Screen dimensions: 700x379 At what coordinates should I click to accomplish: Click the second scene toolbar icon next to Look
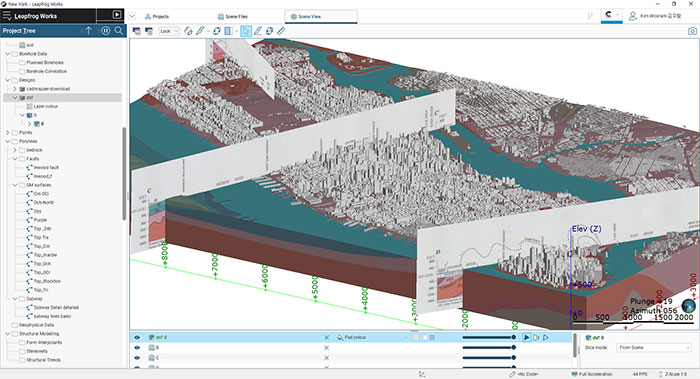[149, 31]
